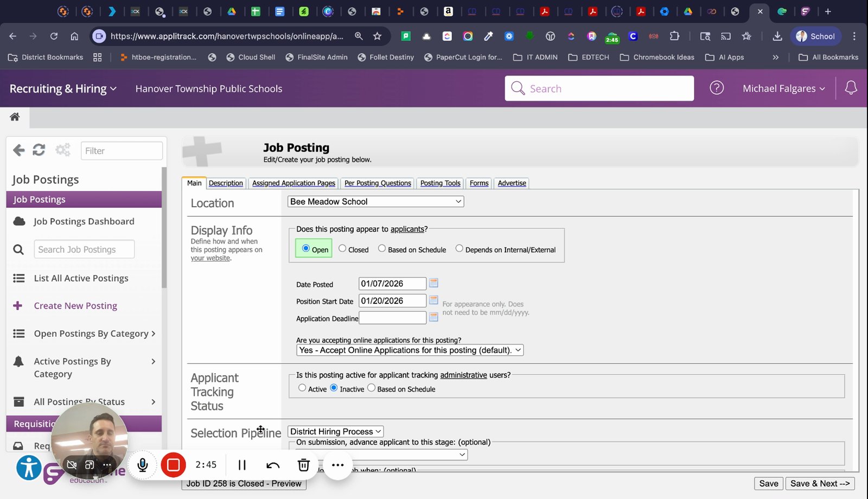This screenshot has width=868, height=499.
Task: Click Create New Posting link
Action: pos(75,306)
